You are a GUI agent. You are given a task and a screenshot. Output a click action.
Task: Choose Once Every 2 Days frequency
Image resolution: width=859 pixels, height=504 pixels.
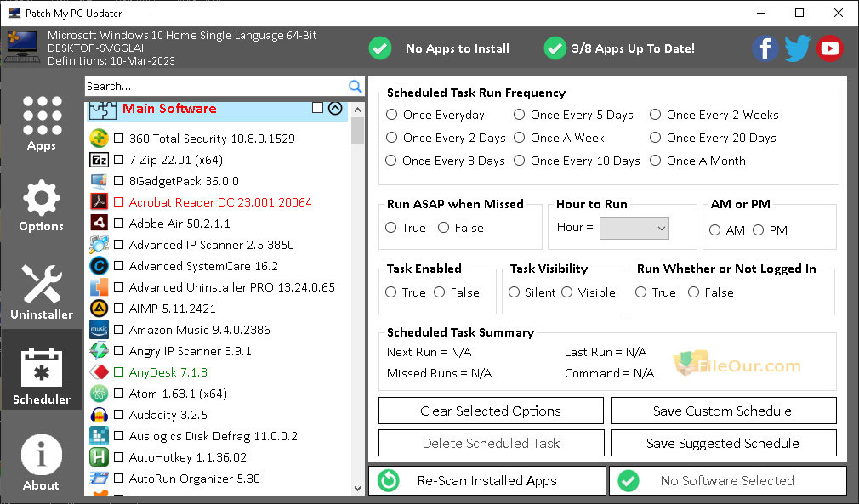[391, 138]
